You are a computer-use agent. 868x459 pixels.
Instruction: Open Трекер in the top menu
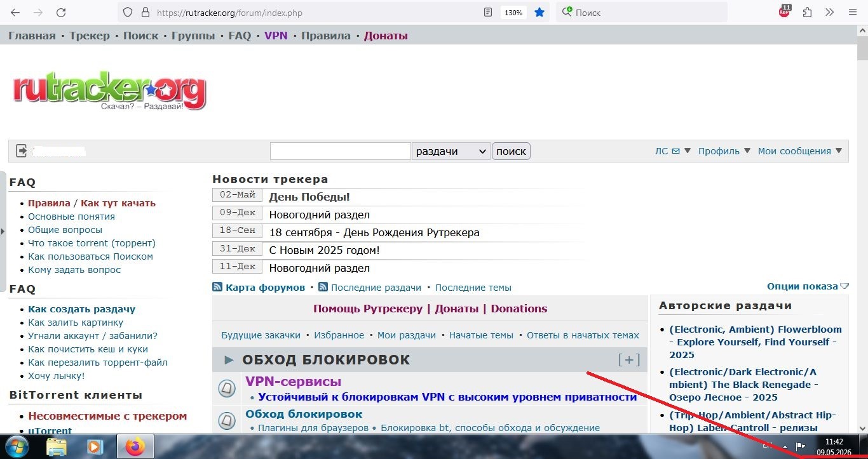coord(90,36)
